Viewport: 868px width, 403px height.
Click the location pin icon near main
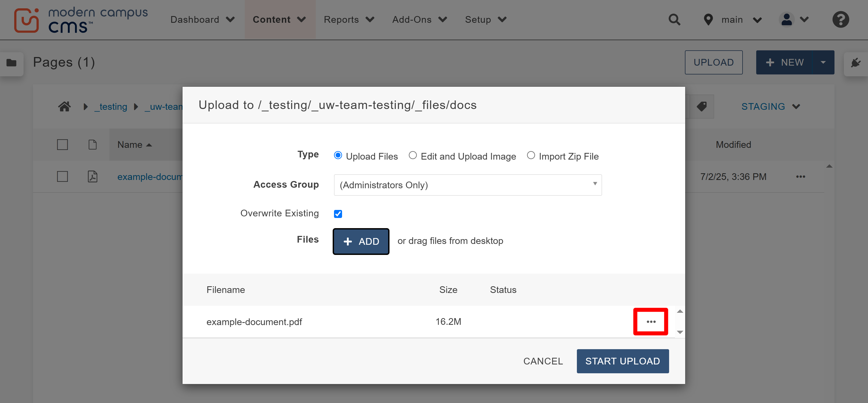[x=708, y=20]
